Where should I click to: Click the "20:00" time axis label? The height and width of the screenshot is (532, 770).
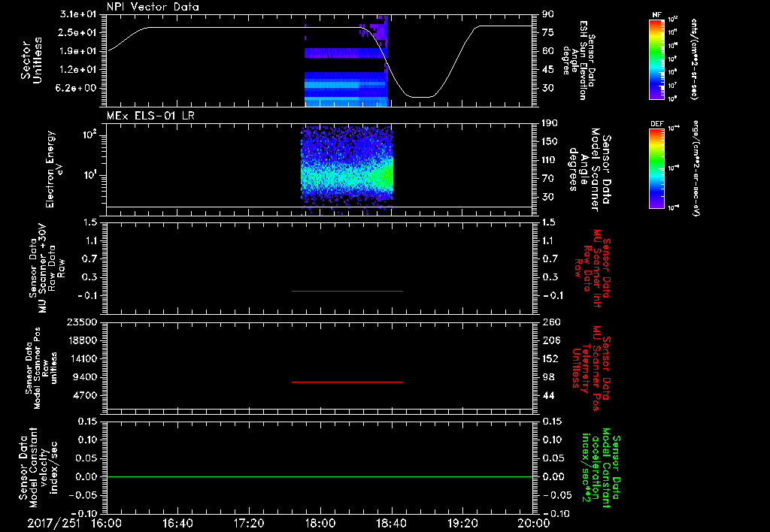click(534, 523)
